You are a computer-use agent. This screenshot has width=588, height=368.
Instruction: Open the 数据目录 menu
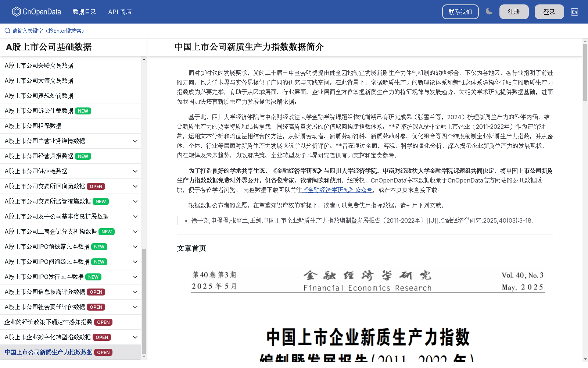[84, 11]
